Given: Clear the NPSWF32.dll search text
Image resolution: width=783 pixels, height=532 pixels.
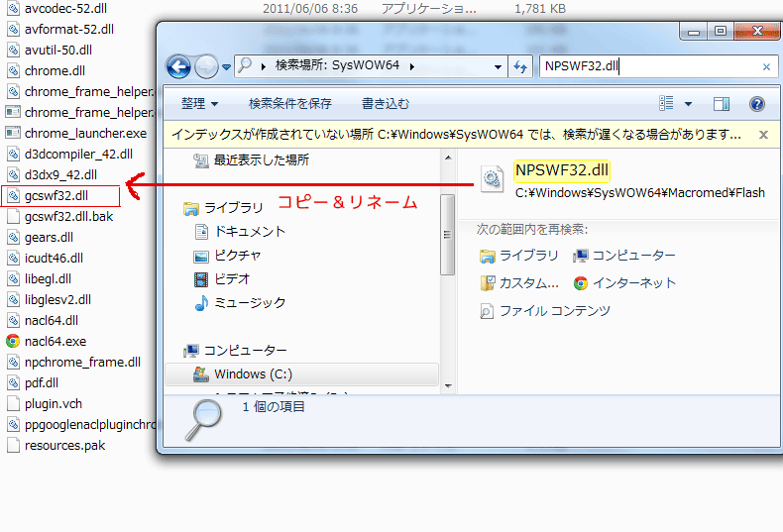Looking at the screenshot, I should tap(766, 67).
